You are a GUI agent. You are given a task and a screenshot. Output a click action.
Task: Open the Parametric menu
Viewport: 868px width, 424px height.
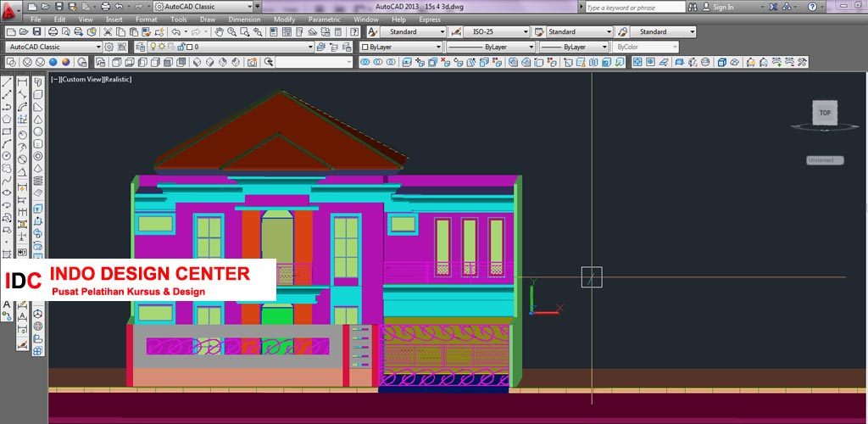325,20
